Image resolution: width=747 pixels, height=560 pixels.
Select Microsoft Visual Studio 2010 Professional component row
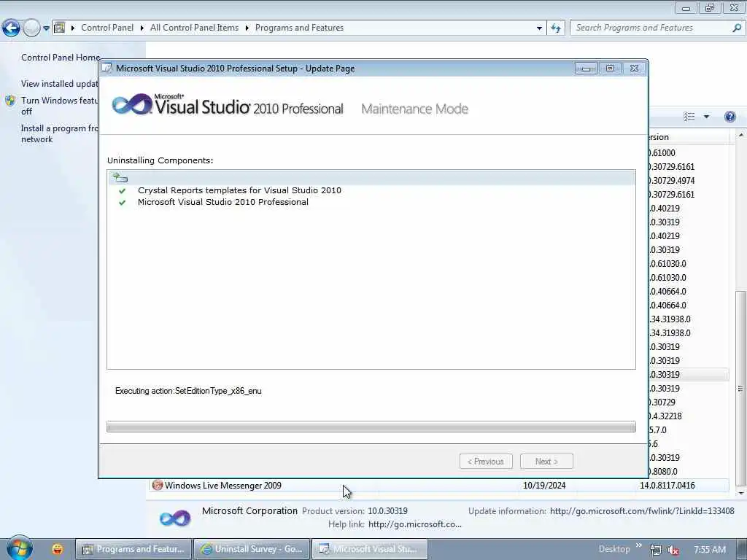(x=223, y=202)
